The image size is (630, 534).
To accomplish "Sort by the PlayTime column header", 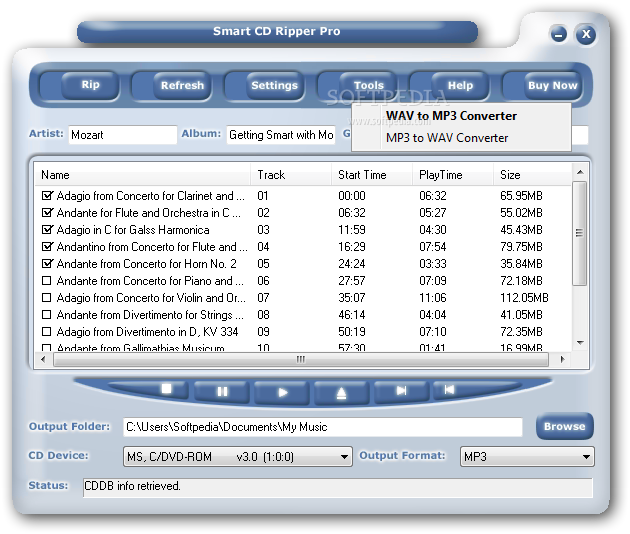I will pyautogui.click(x=453, y=175).
